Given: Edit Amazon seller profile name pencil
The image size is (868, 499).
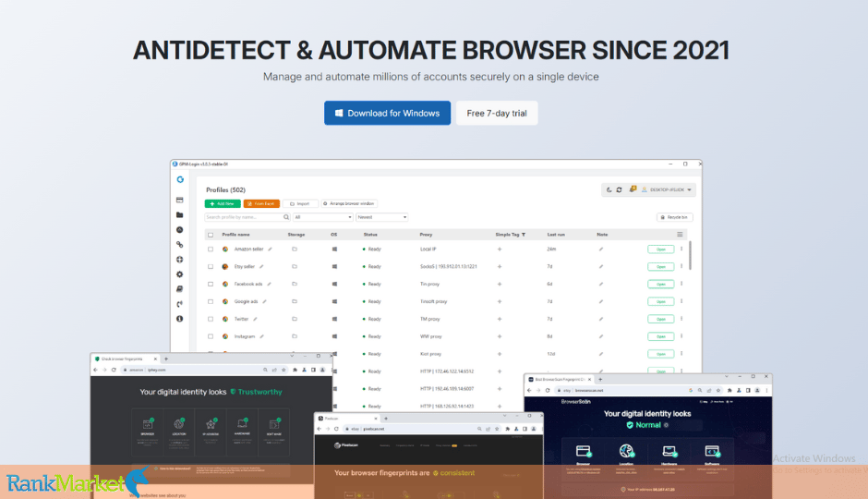Looking at the screenshot, I should tap(271, 249).
